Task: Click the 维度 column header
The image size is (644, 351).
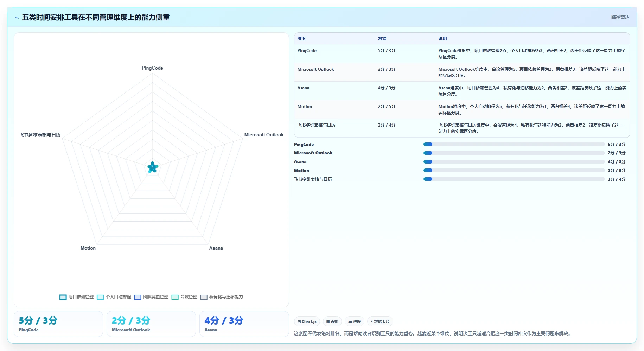Action: [x=301, y=39]
